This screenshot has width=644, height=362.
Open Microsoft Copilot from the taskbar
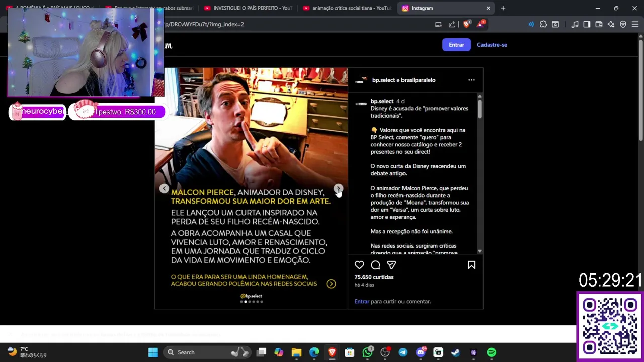click(279, 352)
